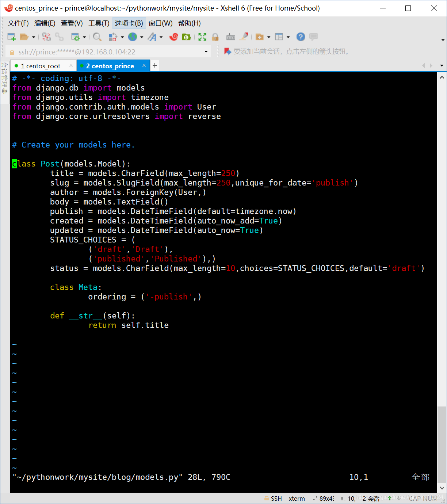This screenshot has width=447, height=504.
Task: Click the Font icon in the toolbar
Action: point(152,37)
